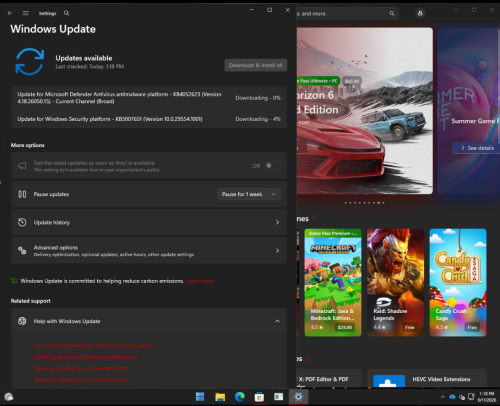Open Microsoft Edge from the taskbar
This screenshot has height=406, width=500.
[240, 397]
